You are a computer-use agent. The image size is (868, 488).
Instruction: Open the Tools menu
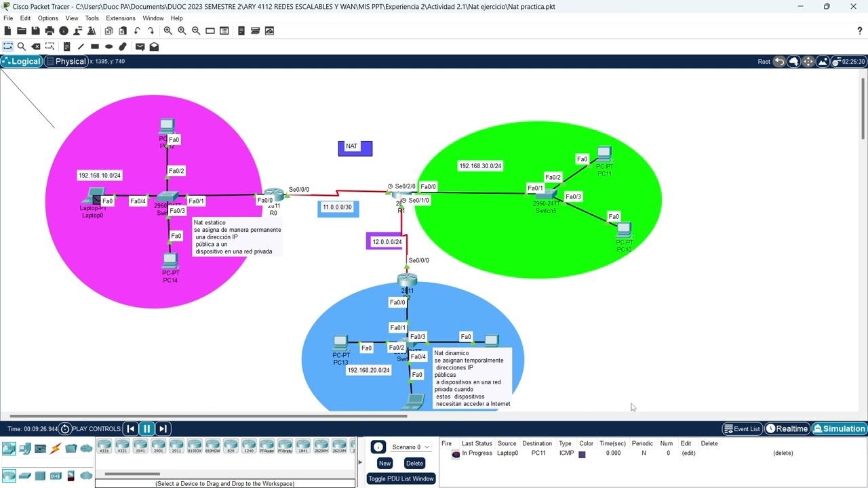coord(92,18)
